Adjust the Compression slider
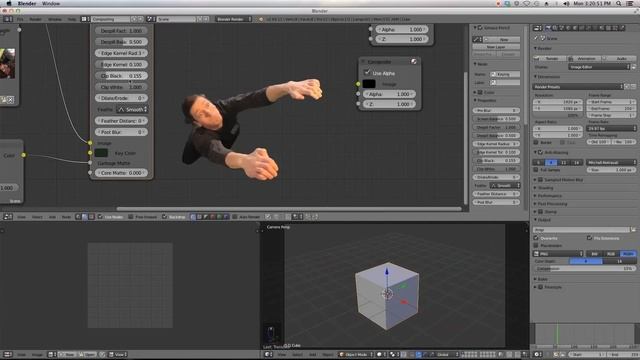 coord(584,269)
